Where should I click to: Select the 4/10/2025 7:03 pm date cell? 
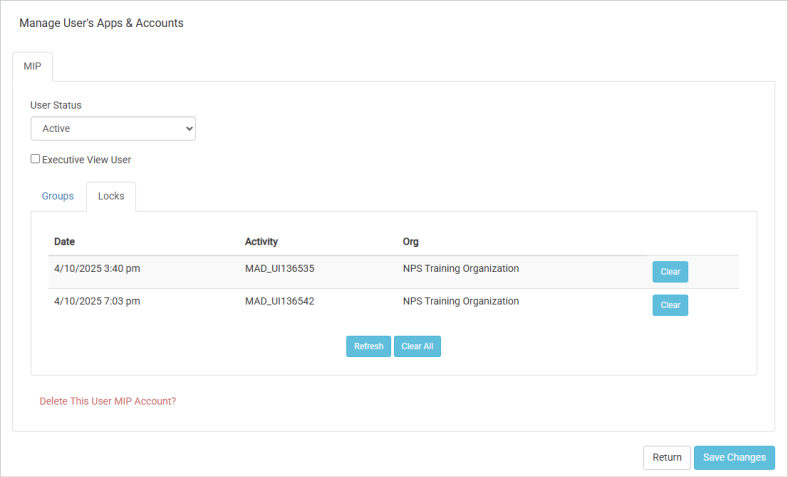(x=97, y=301)
